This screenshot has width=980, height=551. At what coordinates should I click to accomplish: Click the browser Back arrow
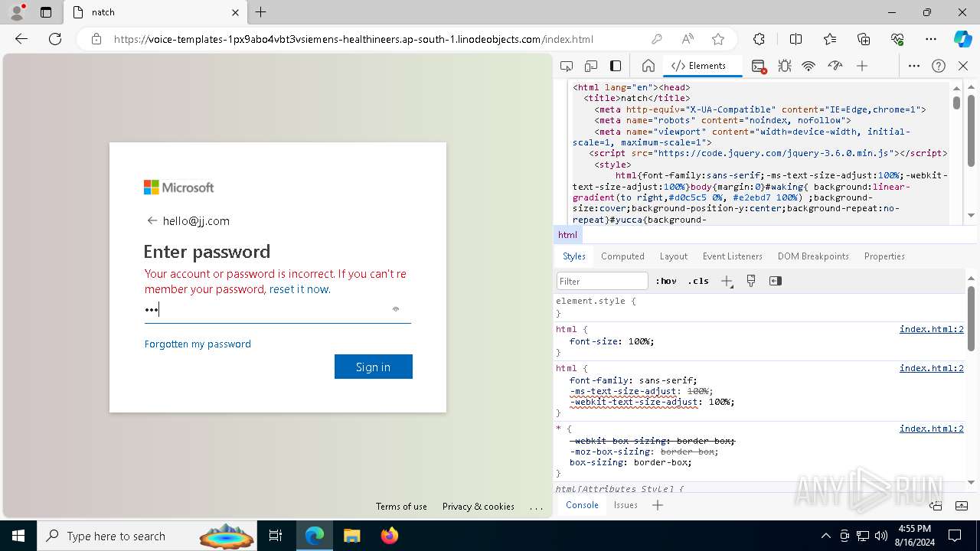click(21, 39)
